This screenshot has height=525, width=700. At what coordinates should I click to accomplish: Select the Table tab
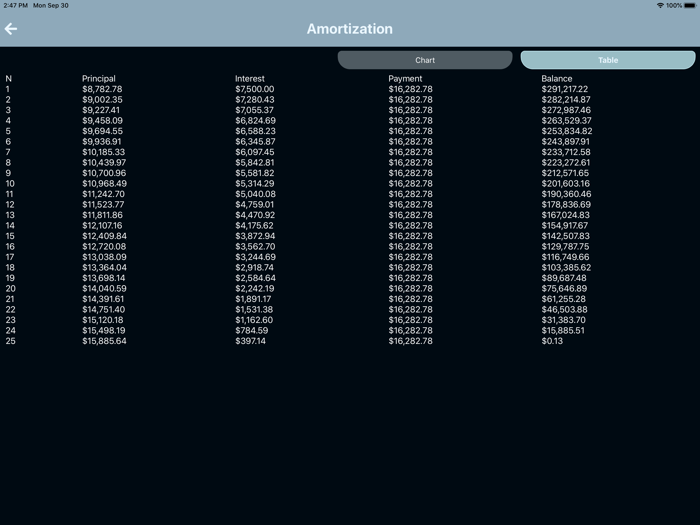tap(608, 60)
